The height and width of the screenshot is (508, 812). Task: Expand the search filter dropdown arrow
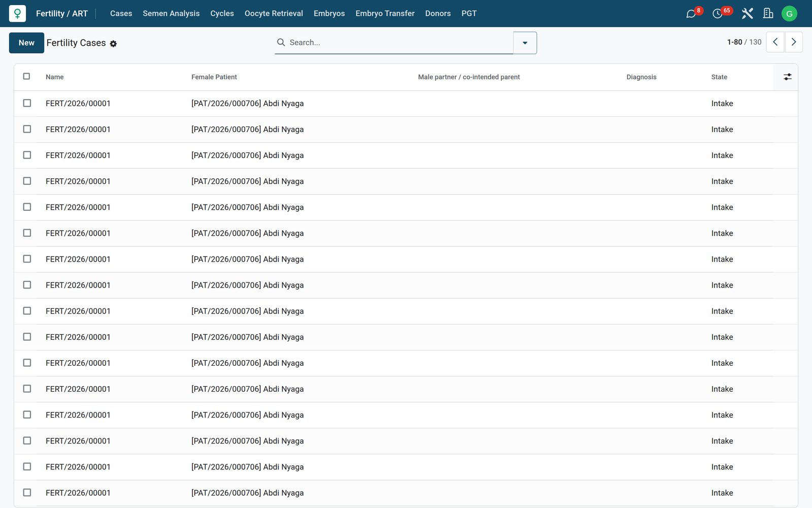(525, 43)
